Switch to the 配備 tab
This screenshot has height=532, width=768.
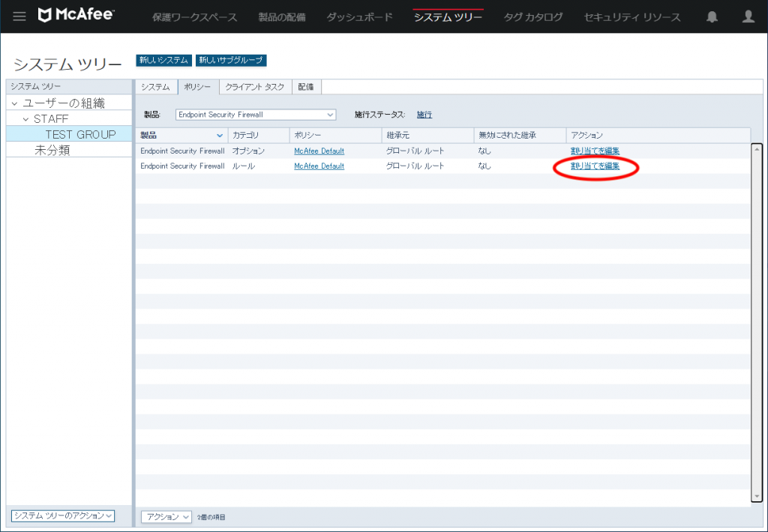point(306,87)
